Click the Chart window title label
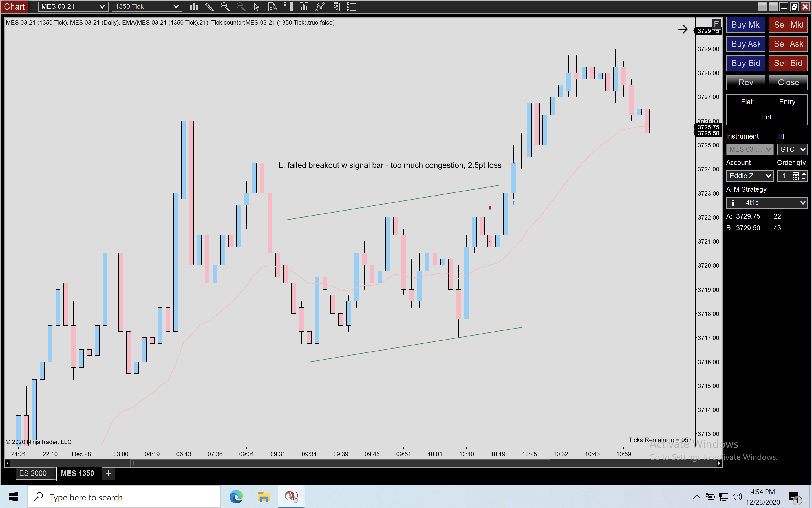The image size is (812, 508). click(14, 7)
